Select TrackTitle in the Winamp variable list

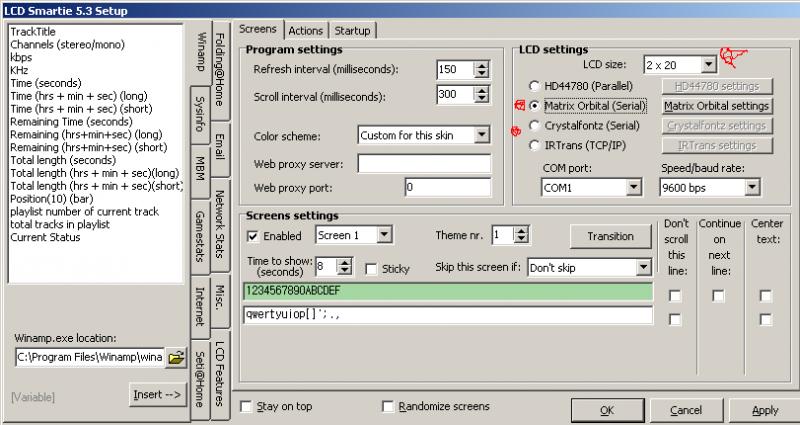tap(32, 32)
